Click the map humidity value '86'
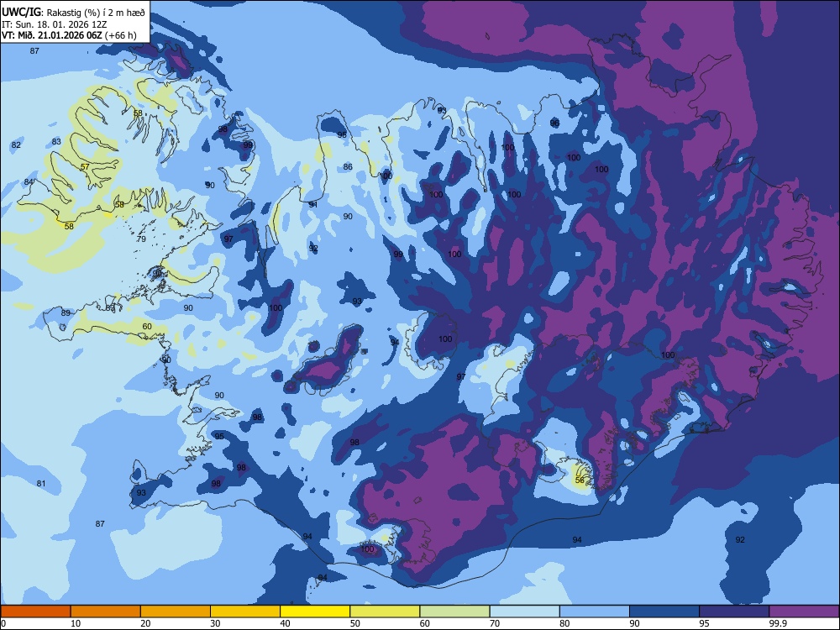 (349, 167)
